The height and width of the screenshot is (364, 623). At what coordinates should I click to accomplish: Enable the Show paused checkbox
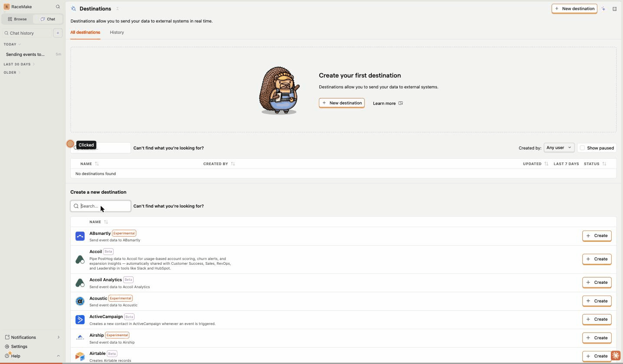pos(582,148)
